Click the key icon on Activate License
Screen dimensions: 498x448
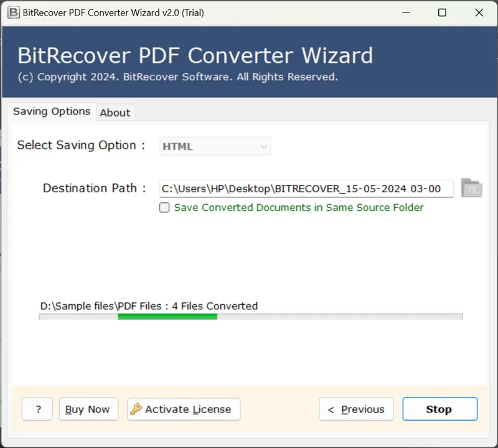point(136,409)
